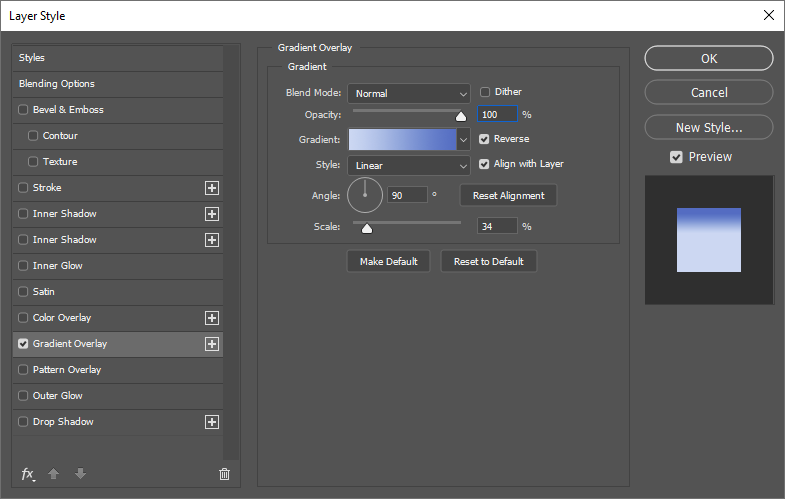Viewport: 785px width, 499px height.
Task: Click the Make Default button
Action: pos(388,261)
